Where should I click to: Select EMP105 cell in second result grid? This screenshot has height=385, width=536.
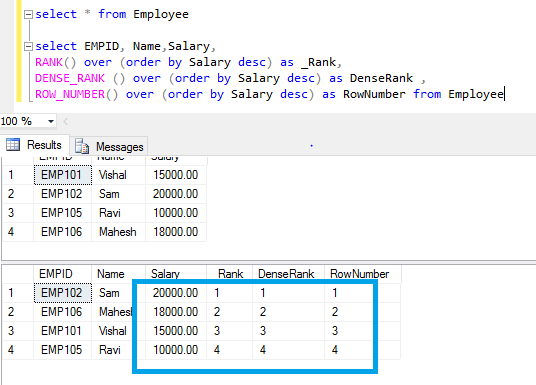[x=63, y=350]
